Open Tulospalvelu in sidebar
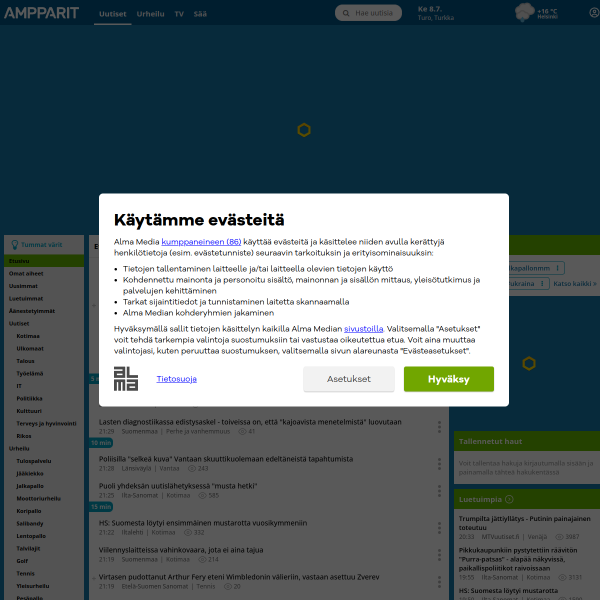Screen dimensions: 600x600 [x=34, y=461]
